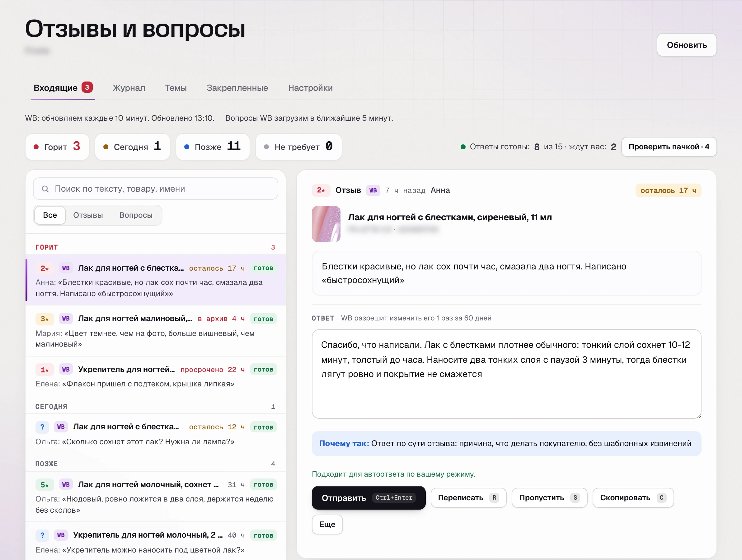Open Елена's overdue Укрепитель review

156,376
